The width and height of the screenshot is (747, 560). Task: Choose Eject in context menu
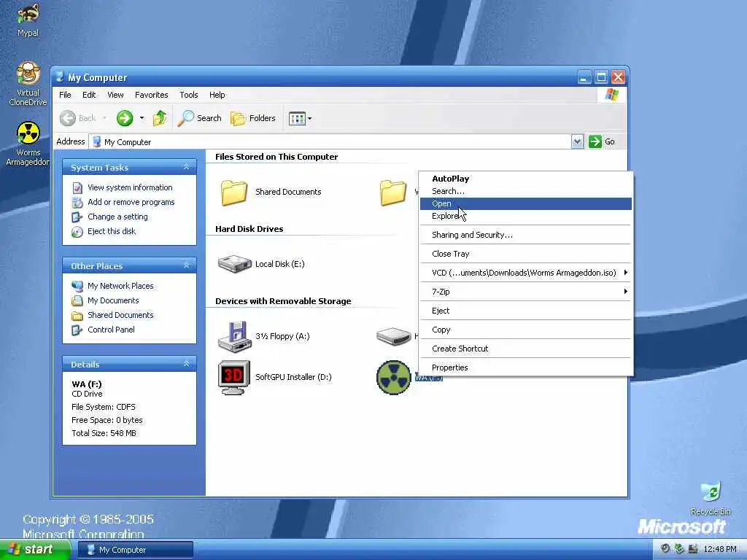coord(525,311)
